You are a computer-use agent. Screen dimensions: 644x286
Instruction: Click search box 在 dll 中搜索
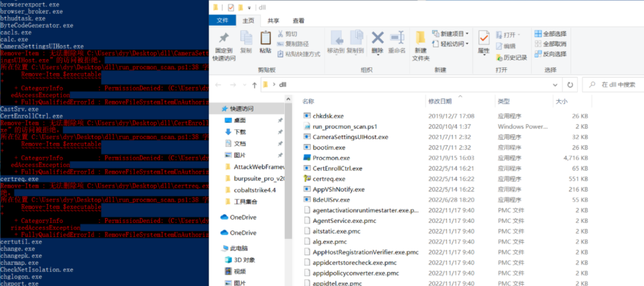[x=613, y=85]
